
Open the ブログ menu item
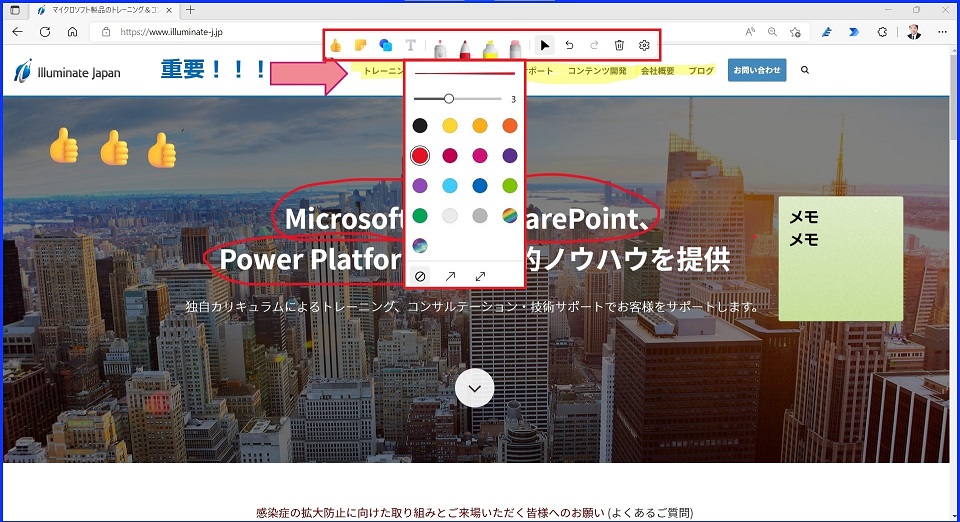[x=701, y=71]
